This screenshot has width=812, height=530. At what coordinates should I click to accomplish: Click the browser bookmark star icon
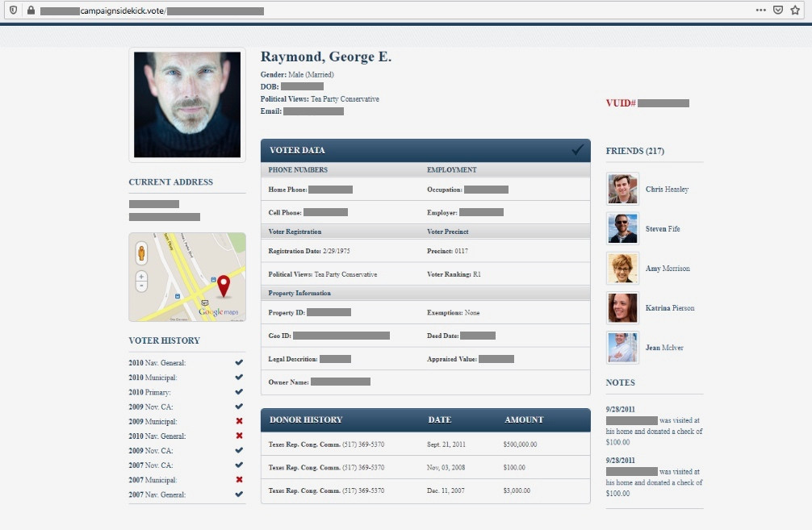pyautogui.click(x=795, y=10)
